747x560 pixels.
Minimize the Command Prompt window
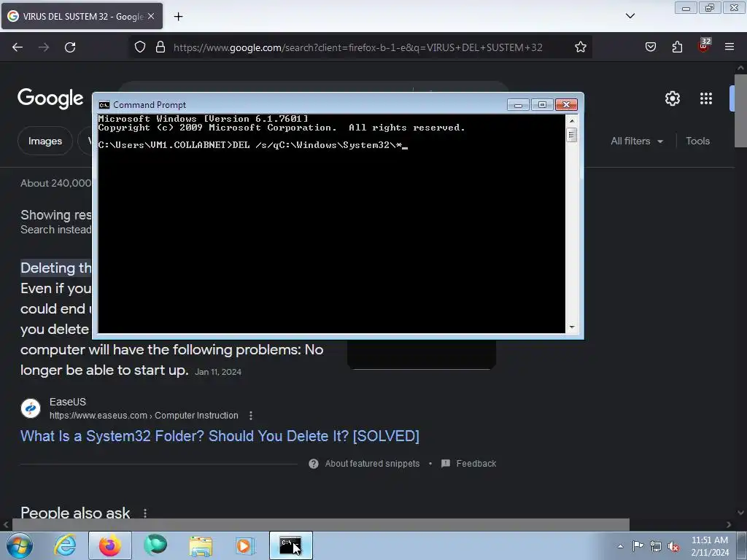(518, 105)
